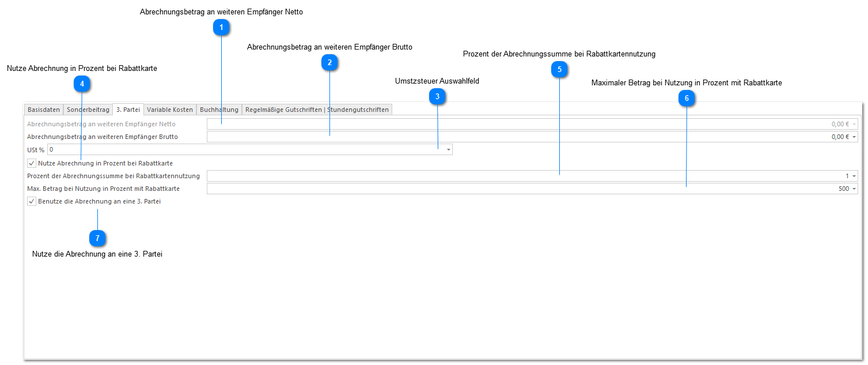Select the blue callout badge numbered 3

click(x=437, y=97)
